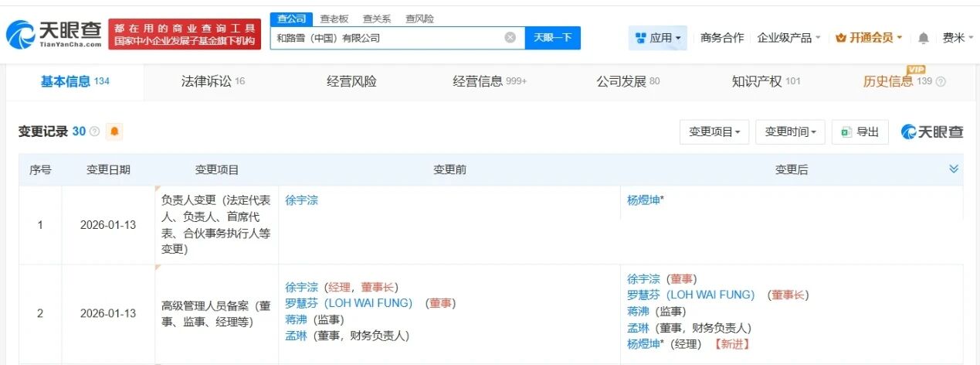Switch to the 法律诉讼 tab
Viewport: 980px width, 365px height.
(x=213, y=81)
